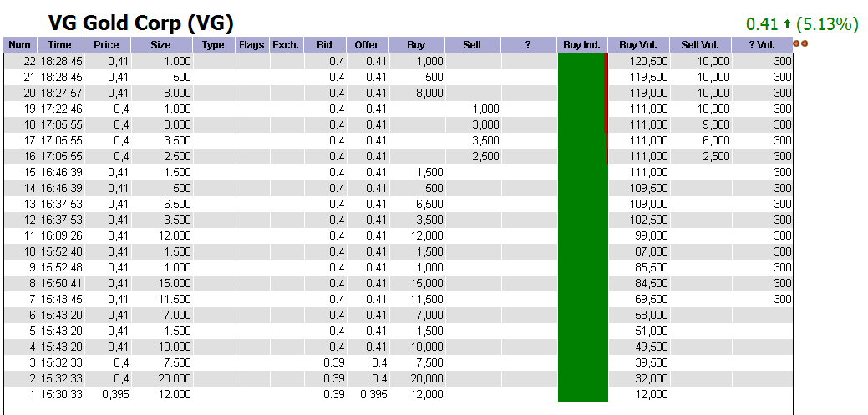Viewport: 868px width, 415px height.
Task: Click the Sell value 3,000 in row 18
Action: pos(485,125)
